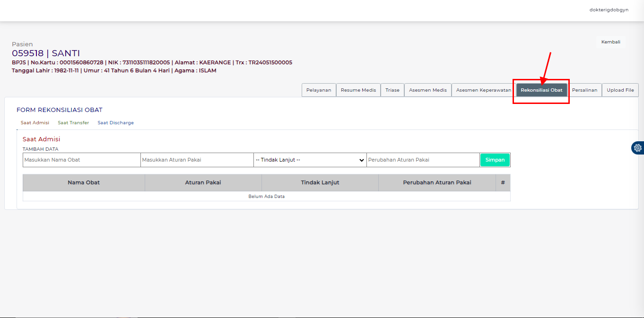Click the dokterigdobgyn username

coord(609,10)
